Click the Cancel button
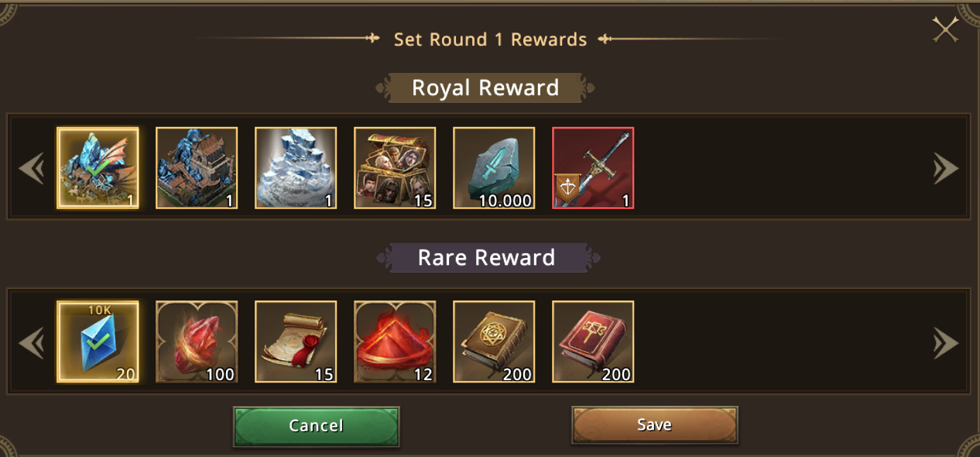This screenshot has height=457, width=980. point(316,426)
